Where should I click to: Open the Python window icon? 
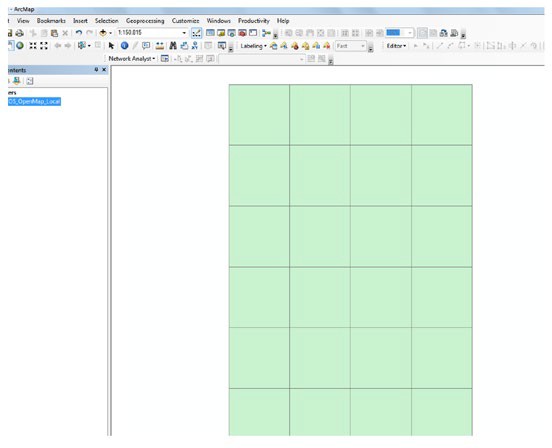click(253, 33)
